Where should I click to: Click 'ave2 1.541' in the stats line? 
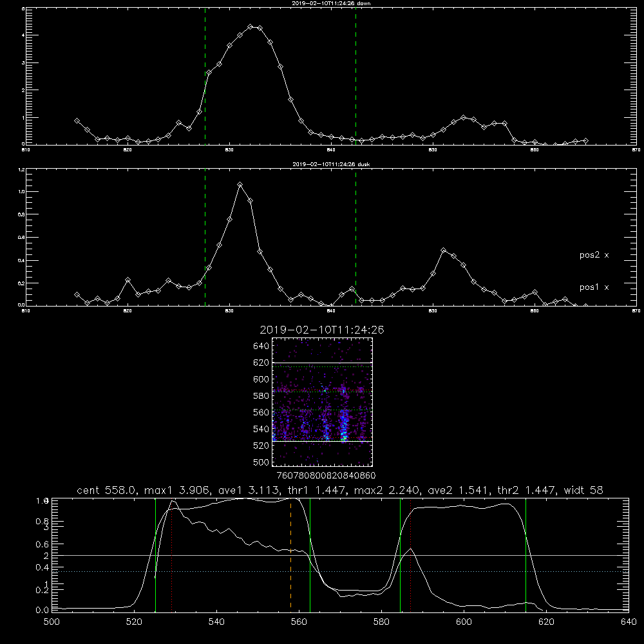coord(458,490)
